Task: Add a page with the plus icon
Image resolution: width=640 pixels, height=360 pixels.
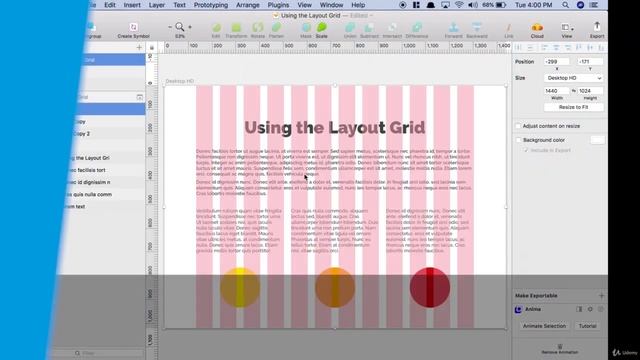Action: (x=139, y=48)
